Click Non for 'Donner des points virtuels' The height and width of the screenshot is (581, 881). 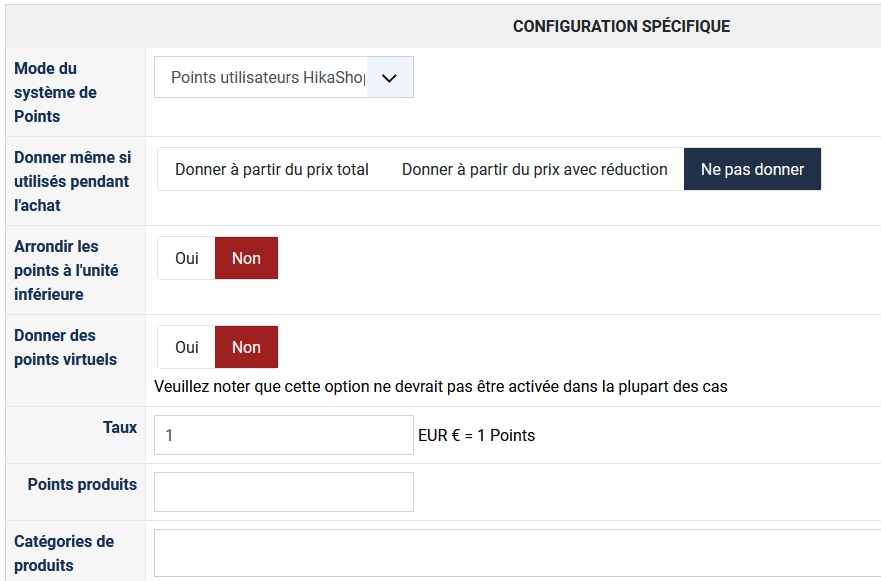(246, 347)
